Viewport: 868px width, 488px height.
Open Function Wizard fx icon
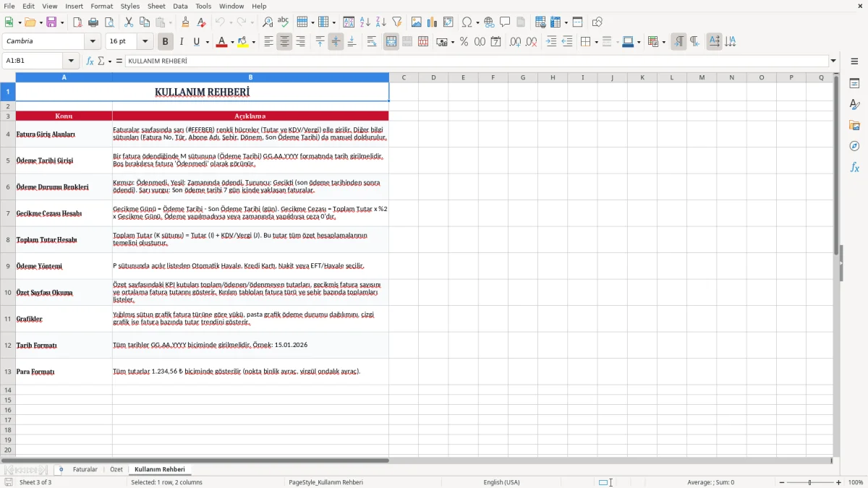(x=90, y=61)
